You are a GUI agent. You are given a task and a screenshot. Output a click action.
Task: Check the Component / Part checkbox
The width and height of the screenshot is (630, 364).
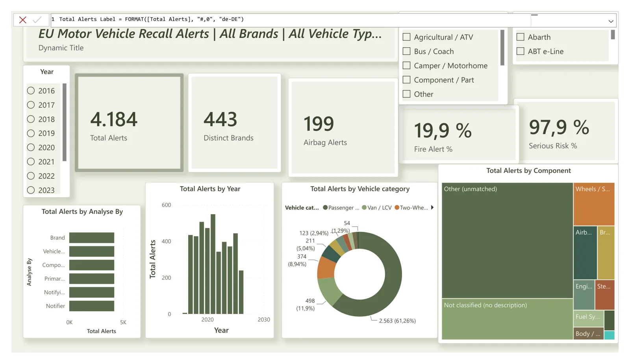pos(407,79)
